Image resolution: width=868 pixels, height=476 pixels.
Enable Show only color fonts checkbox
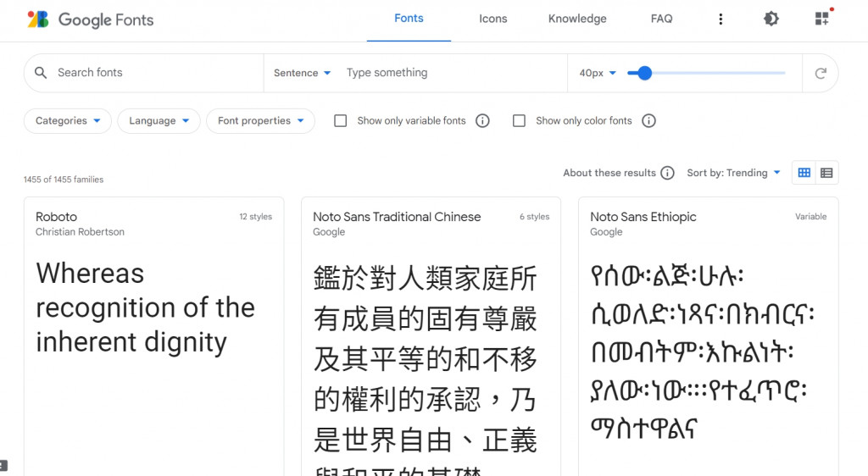519,120
